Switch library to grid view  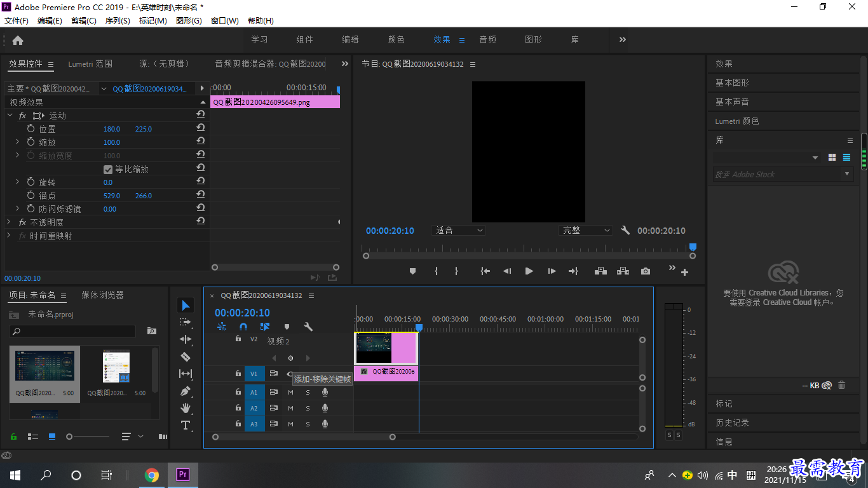[x=832, y=158]
